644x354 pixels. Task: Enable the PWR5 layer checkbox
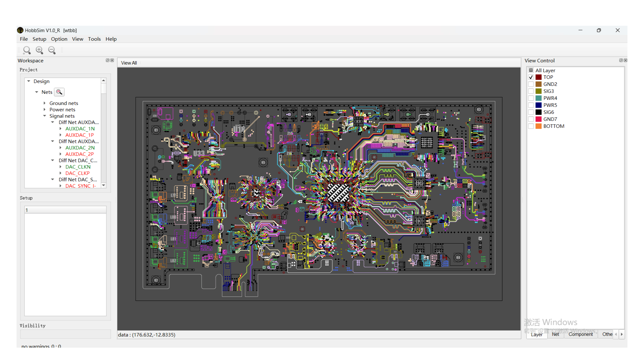[x=531, y=105]
